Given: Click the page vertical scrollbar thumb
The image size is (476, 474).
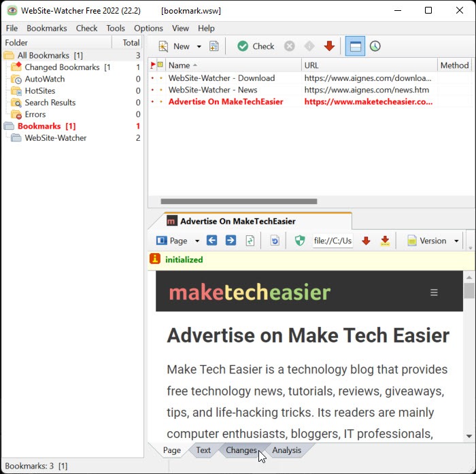Looking at the screenshot, I should [469, 290].
